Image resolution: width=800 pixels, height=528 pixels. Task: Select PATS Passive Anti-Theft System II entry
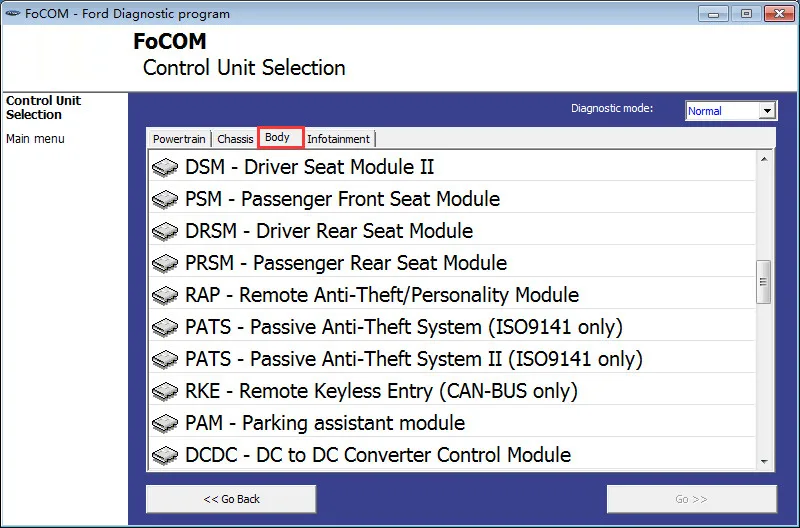(452, 359)
